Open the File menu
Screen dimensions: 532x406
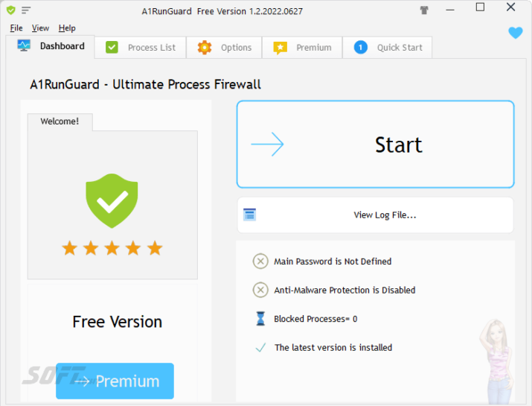tap(16, 28)
